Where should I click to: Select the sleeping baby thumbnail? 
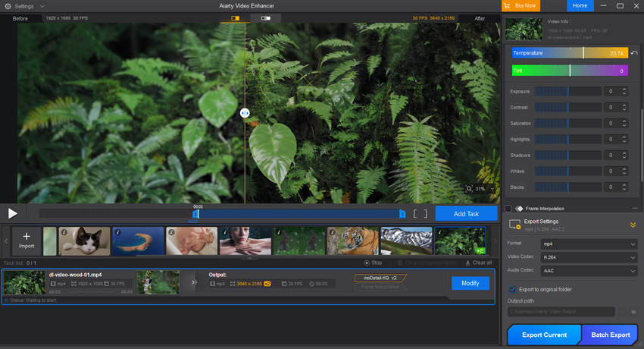192,241
